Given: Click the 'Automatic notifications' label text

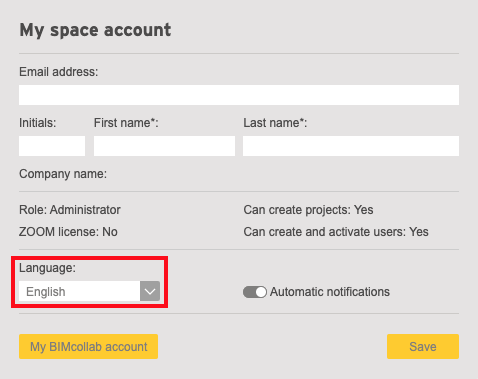Looking at the screenshot, I should pyautogui.click(x=330, y=292).
